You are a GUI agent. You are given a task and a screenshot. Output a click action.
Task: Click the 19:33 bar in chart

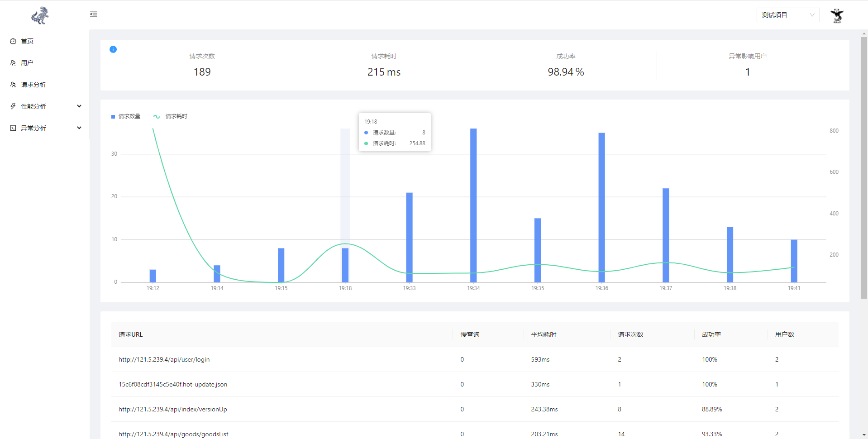point(410,237)
